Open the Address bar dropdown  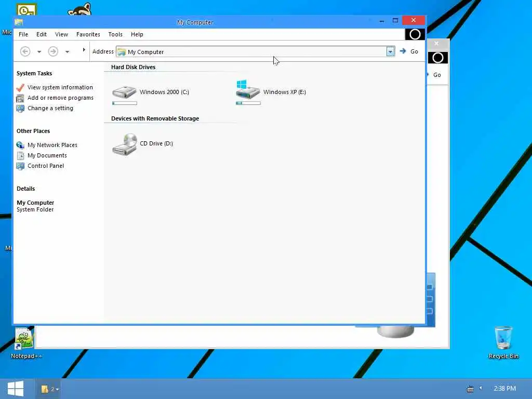tap(390, 51)
